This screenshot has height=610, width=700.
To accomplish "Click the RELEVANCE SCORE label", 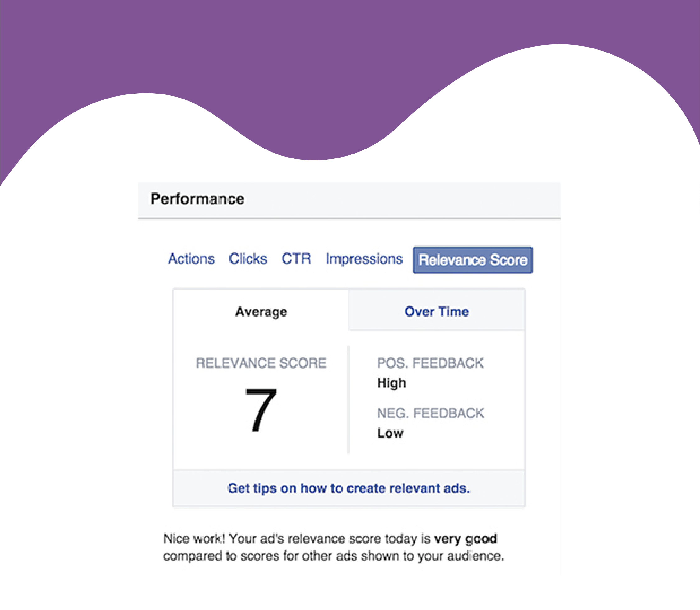I will click(261, 363).
